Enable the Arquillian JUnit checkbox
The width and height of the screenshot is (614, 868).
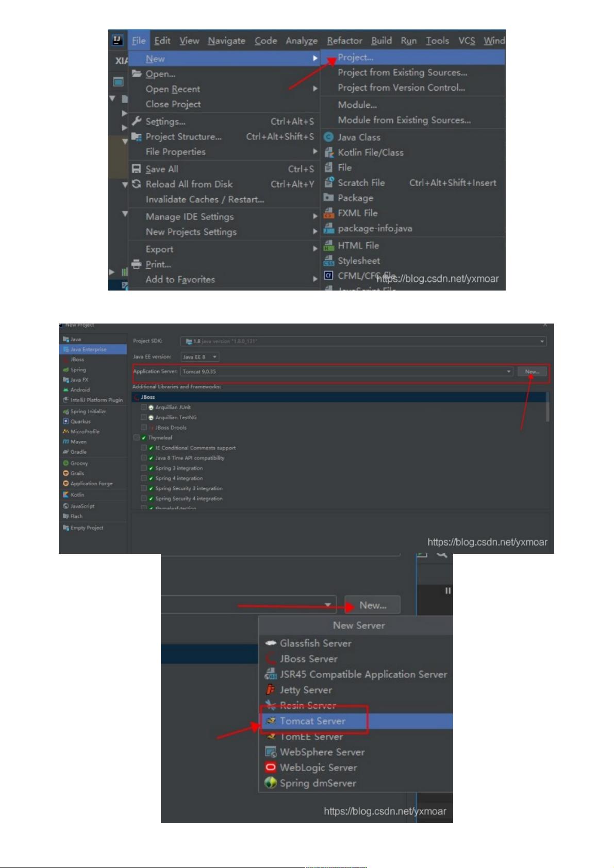point(144,407)
